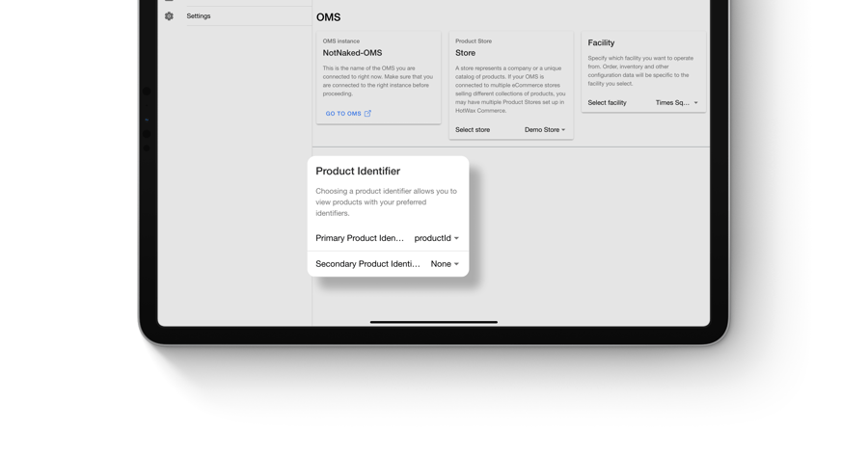Change the secondary identifier value None
This screenshot has height=454, width=868.
(441, 264)
